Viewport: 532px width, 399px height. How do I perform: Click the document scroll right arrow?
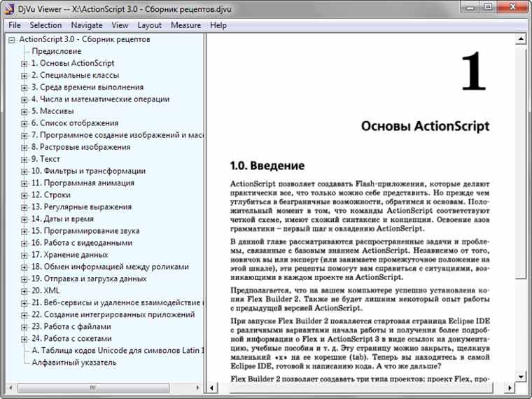tap(510, 388)
